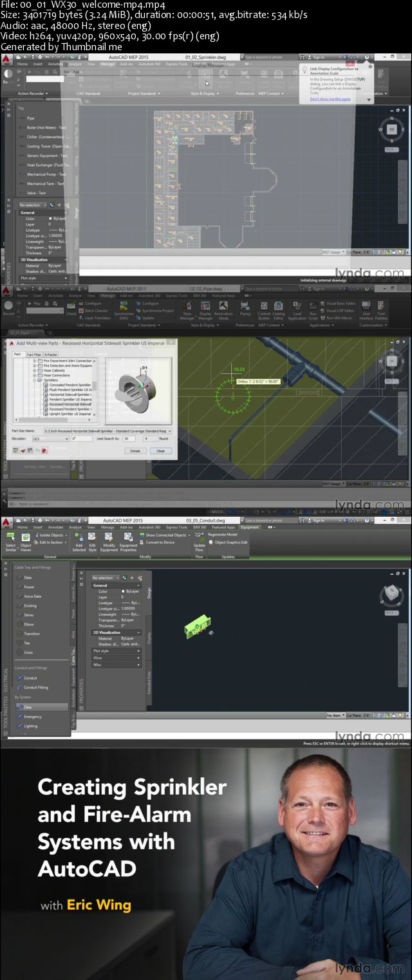The image size is (412, 980).
Task: Switch to K-Factor tab in dialog
Action: click(51, 355)
